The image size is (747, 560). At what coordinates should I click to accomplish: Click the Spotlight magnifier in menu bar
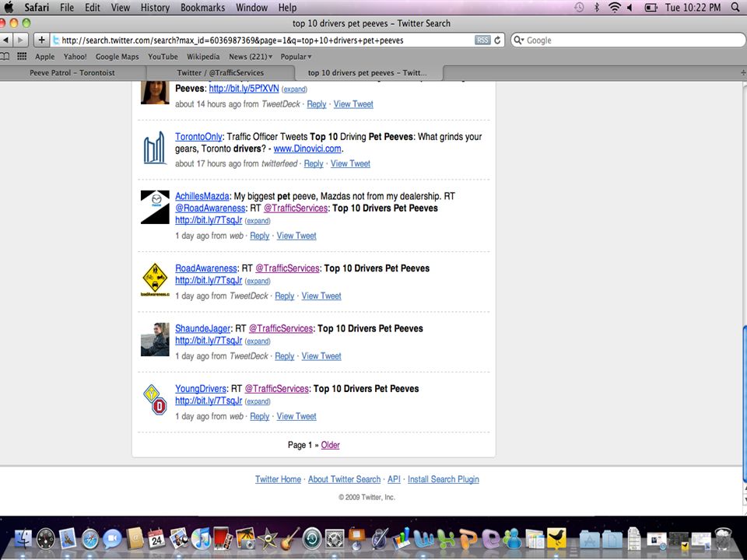[735, 7]
